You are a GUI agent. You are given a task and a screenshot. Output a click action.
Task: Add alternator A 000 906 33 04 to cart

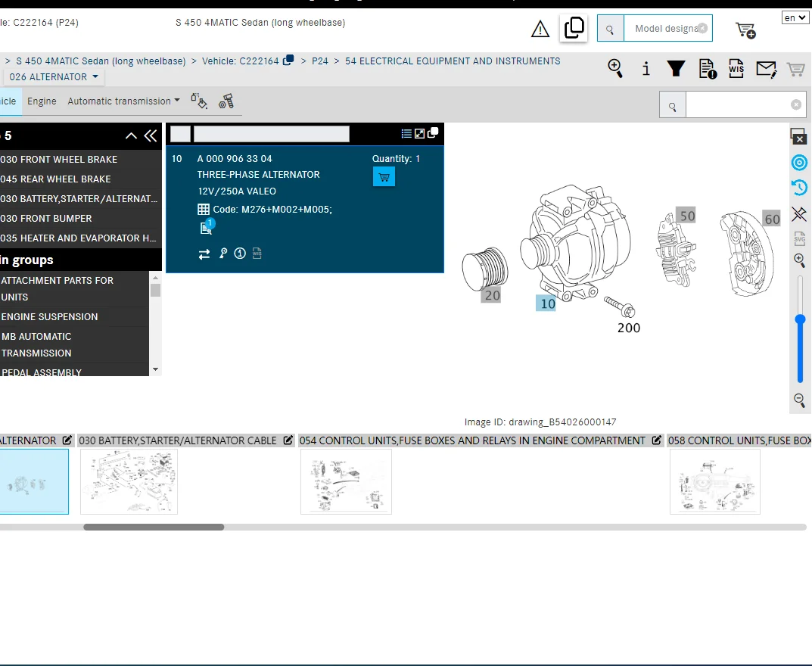tap(384, 177)
